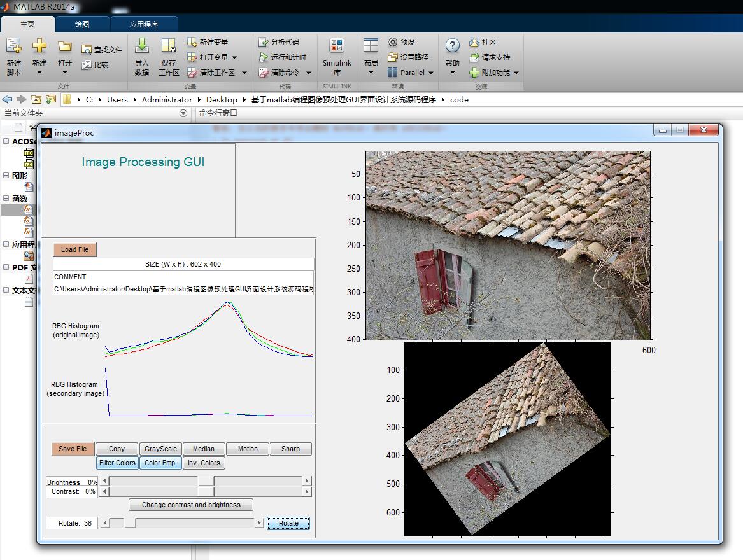Click the Desktop path segment
The image size is (743, 560).
[222, 99]
